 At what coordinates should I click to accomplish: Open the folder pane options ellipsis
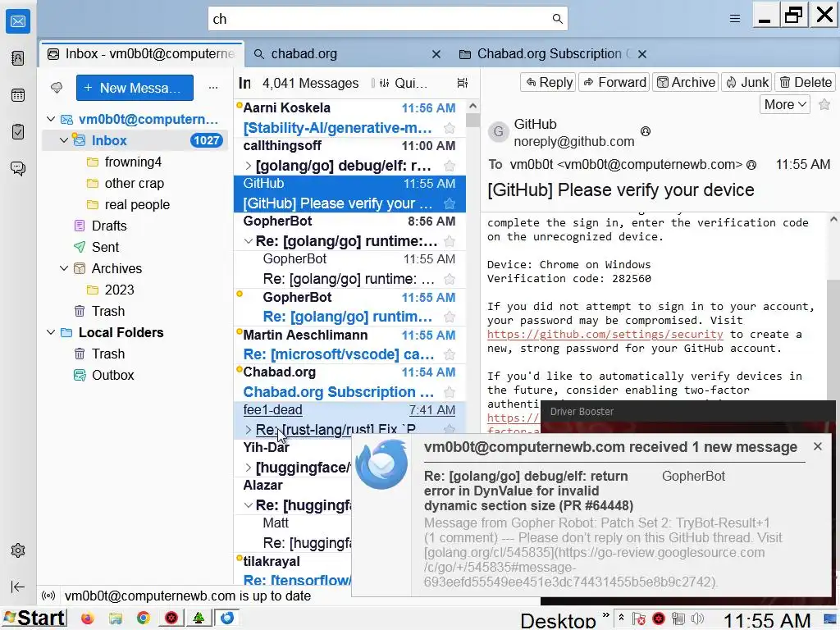coord(213,87)
